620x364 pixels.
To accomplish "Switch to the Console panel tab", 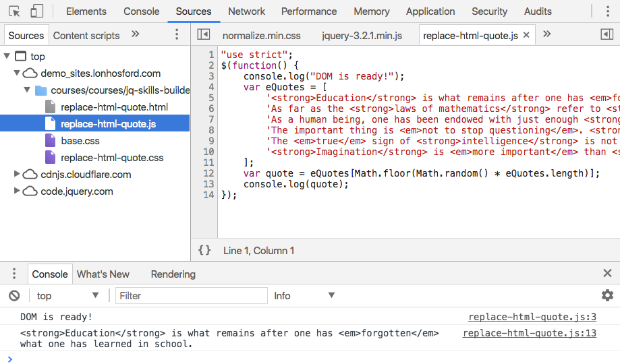I will coord(141,11).
